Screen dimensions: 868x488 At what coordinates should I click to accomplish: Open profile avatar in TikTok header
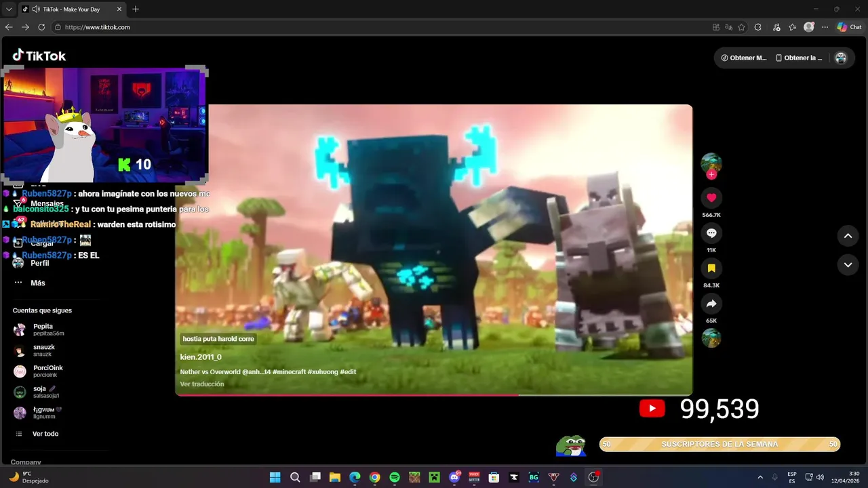pos(841,58)
